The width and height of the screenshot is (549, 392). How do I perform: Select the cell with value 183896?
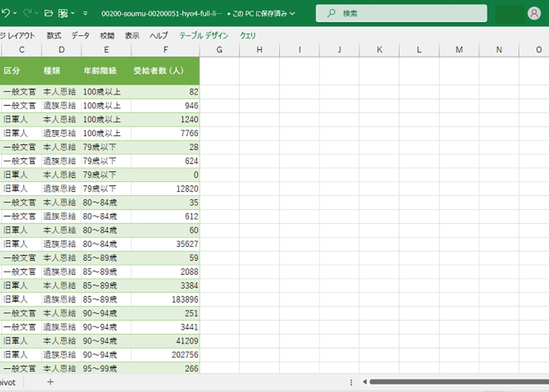tap(165, 299)
